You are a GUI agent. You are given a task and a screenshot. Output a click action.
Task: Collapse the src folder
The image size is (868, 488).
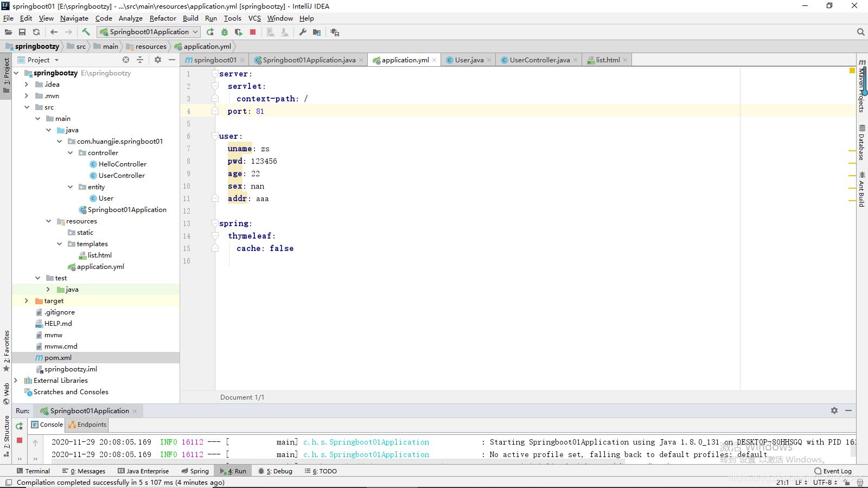(26, 107)
